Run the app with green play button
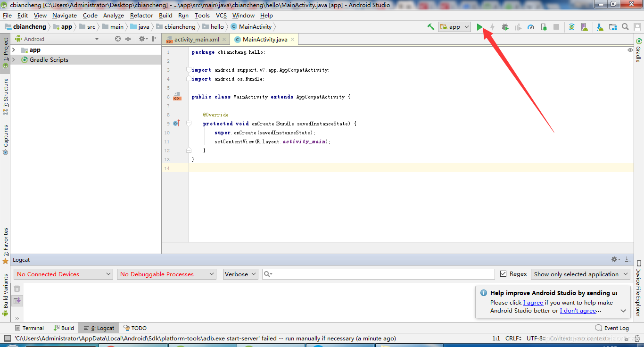Image resolution: width=644 pixels, height=347 pixels. [479, 27]
